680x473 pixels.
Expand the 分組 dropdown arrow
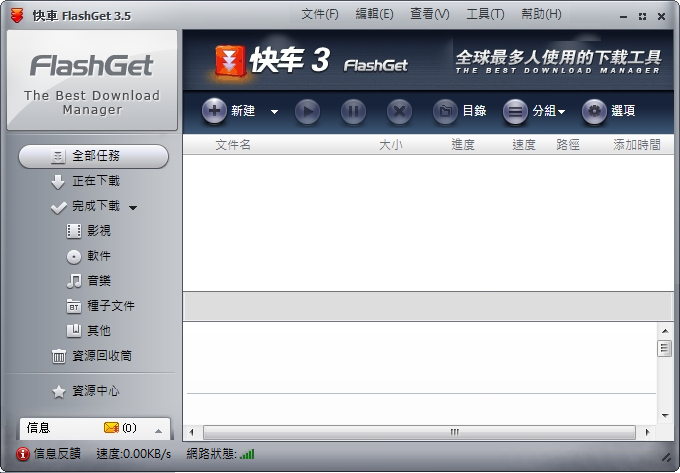(x=562, y=112)
